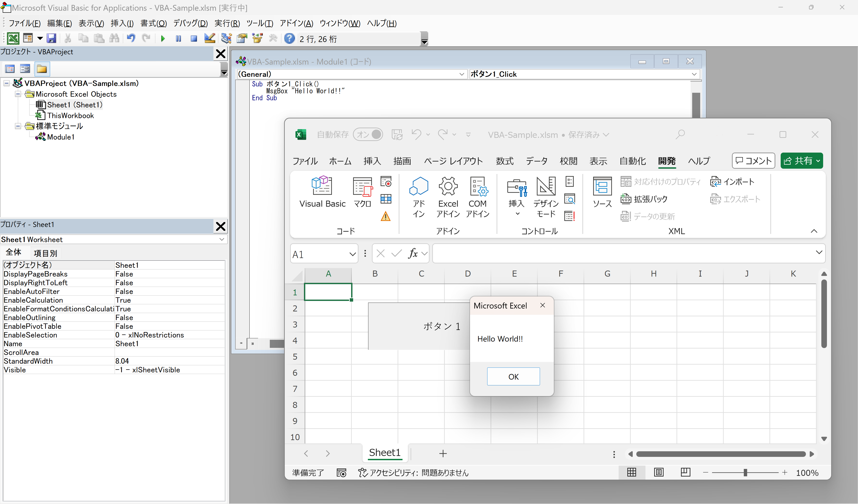858x504 pixels.
Task: Open Object Browser icon in VBA toolbar
Action: point(257,38)
